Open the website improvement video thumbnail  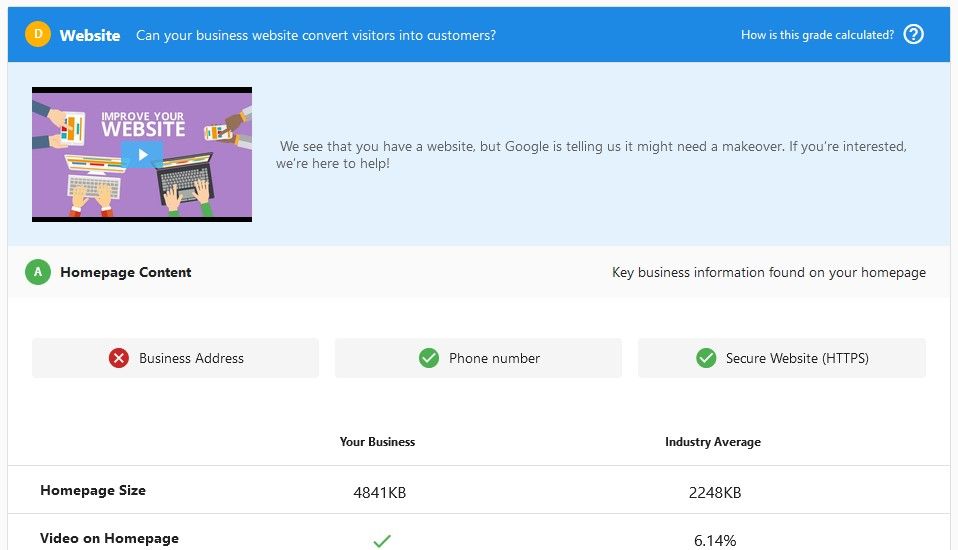[x=142, y=155]
